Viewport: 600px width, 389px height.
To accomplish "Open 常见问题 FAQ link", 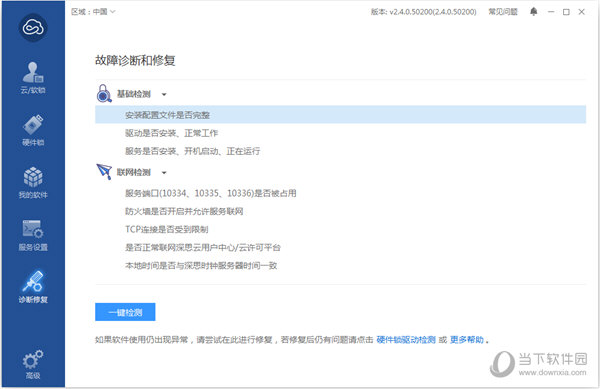I will (503, 12).
